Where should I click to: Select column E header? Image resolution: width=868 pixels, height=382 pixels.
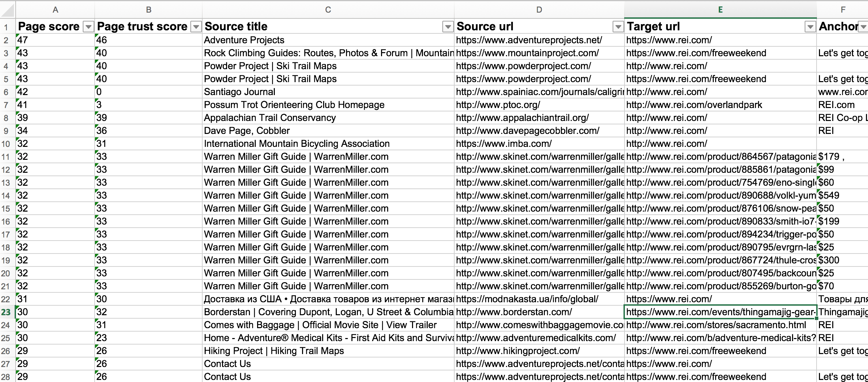click(x=720, y=10)
